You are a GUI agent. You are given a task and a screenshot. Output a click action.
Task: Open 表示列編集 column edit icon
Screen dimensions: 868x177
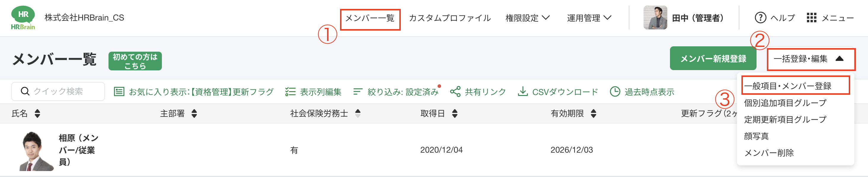coord(290,91)
